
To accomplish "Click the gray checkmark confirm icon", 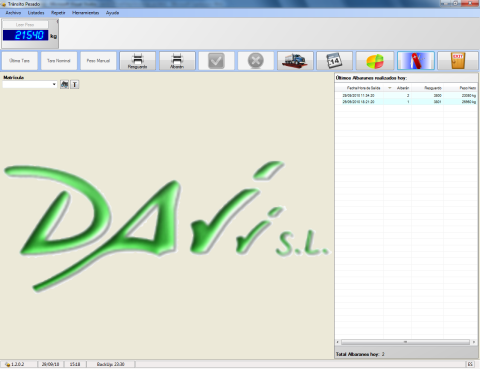I will click(216, 61).
